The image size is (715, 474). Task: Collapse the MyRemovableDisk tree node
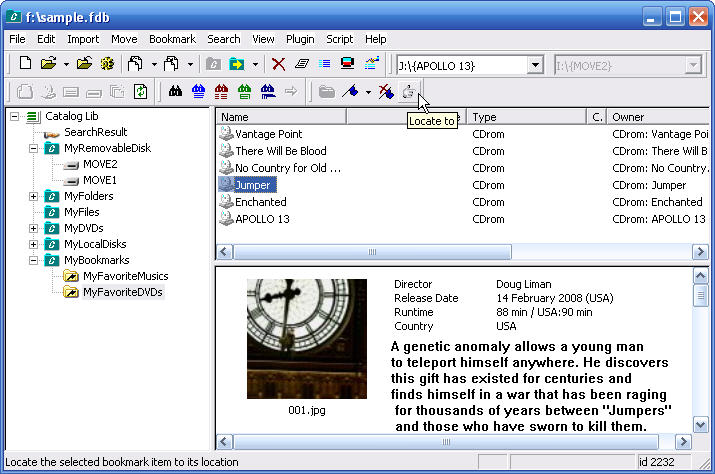[x=33, y=148]
